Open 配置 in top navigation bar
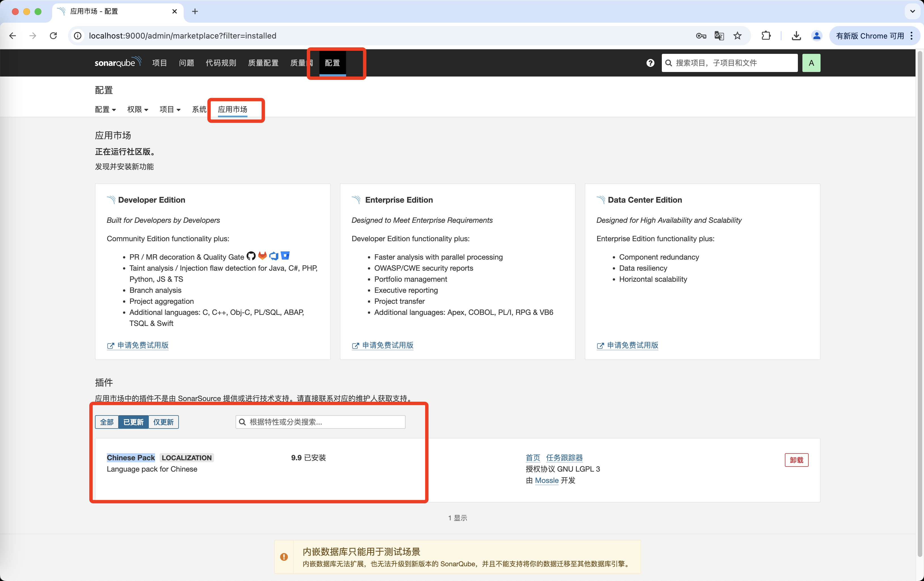This screenshot has height=581, width=924. 332,63
